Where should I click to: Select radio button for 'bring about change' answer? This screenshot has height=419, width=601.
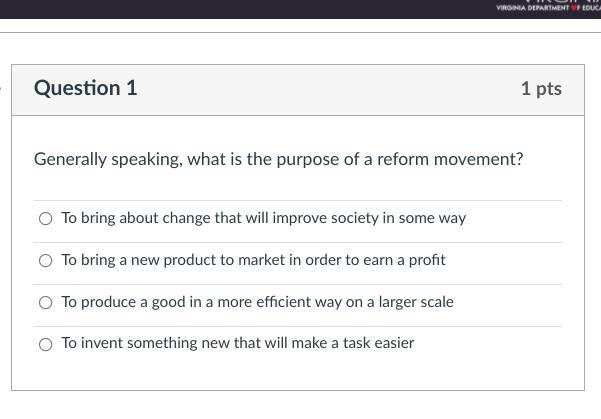[x=46, y=219]
